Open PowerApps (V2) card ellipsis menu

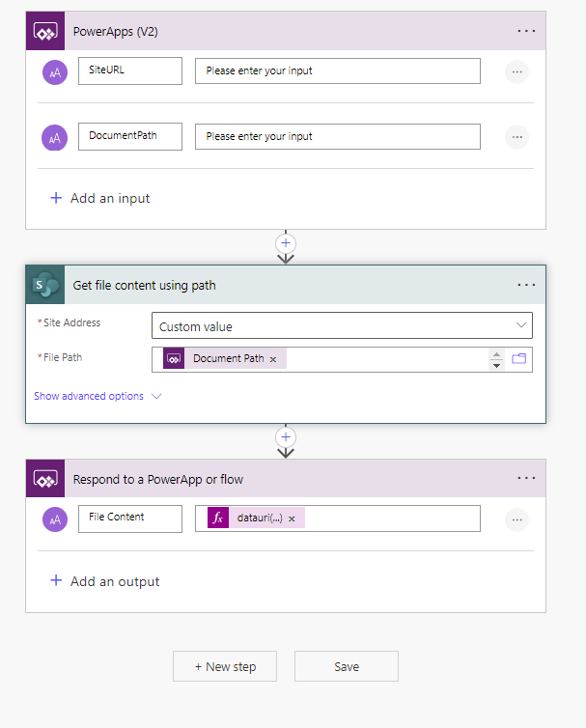526,31
